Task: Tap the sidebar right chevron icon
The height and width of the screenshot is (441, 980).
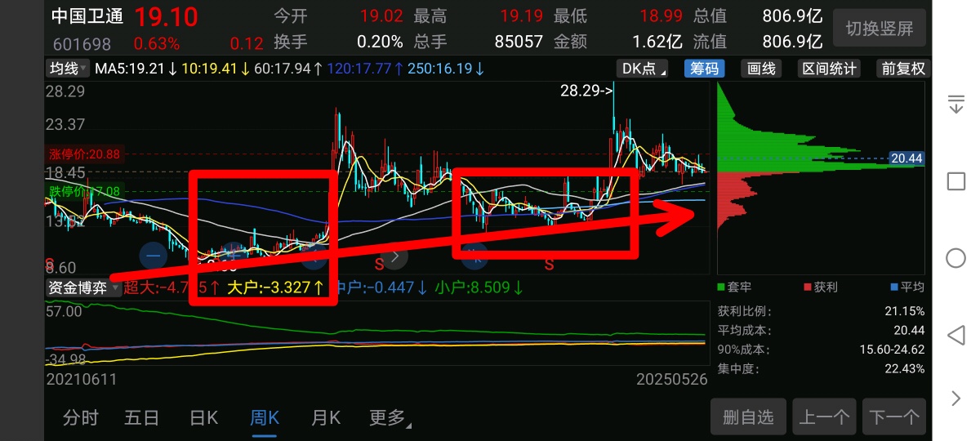Action: 955,399
